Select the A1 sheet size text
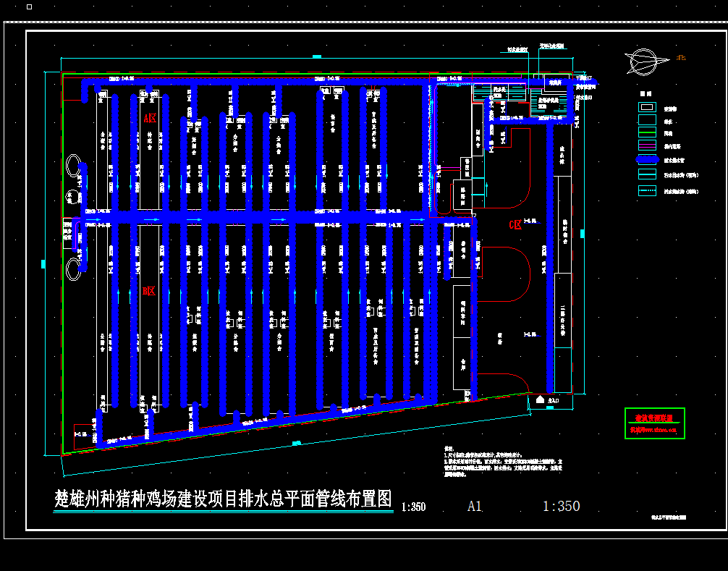 475,506
